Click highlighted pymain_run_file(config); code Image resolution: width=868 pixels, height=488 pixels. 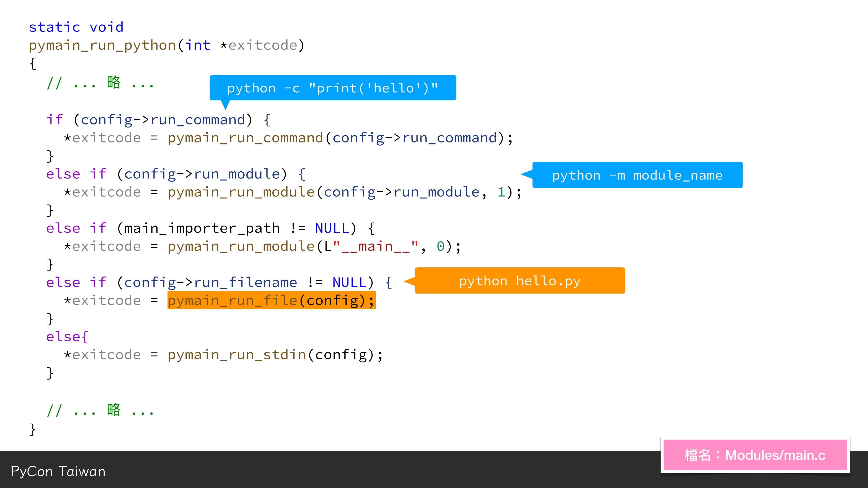pyautogui.click(x=271, y=300)
